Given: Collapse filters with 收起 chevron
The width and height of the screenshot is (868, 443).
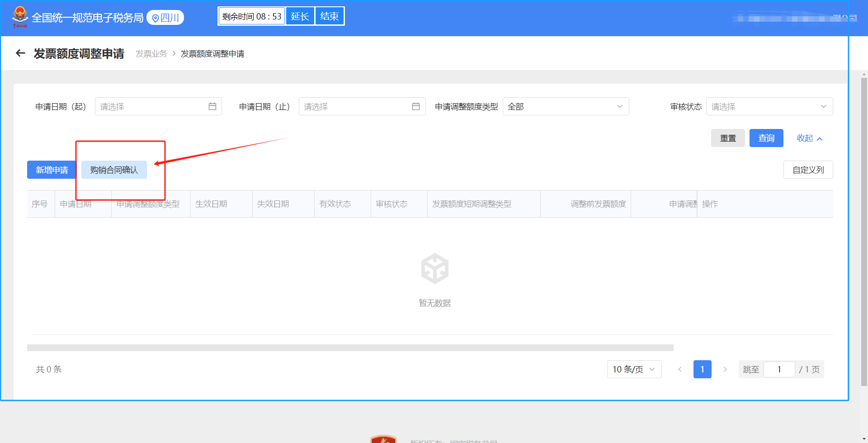Looking at the screenshot, I should 809,138.
